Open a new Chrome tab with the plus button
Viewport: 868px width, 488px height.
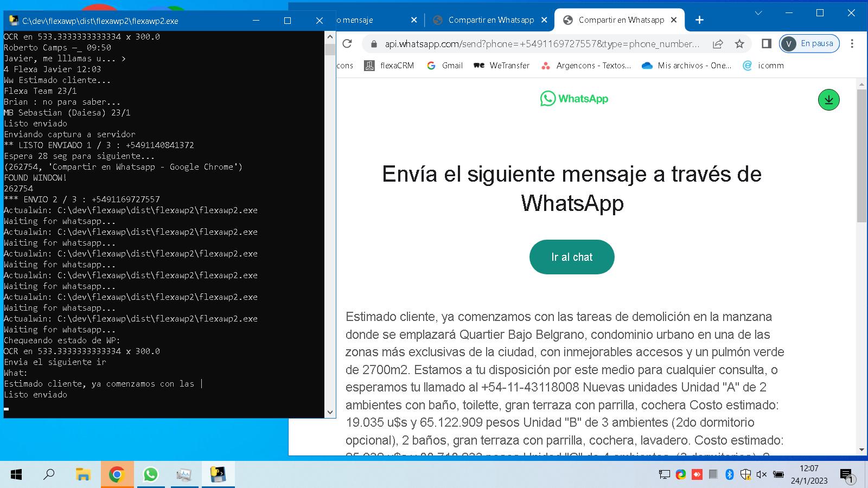[x=699, y=20]
